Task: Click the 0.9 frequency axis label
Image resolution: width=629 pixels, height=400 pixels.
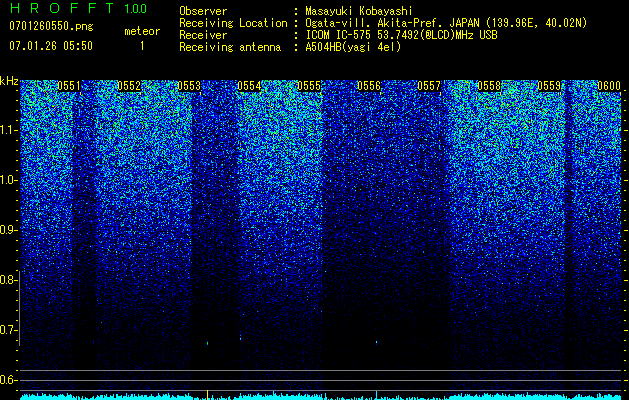Action: click(7, 230)
